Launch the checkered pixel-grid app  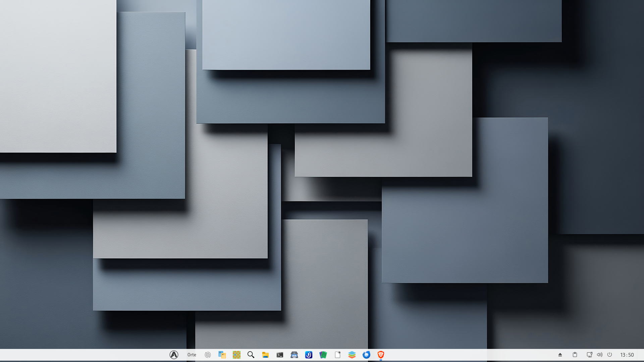[x=236, y=355]
